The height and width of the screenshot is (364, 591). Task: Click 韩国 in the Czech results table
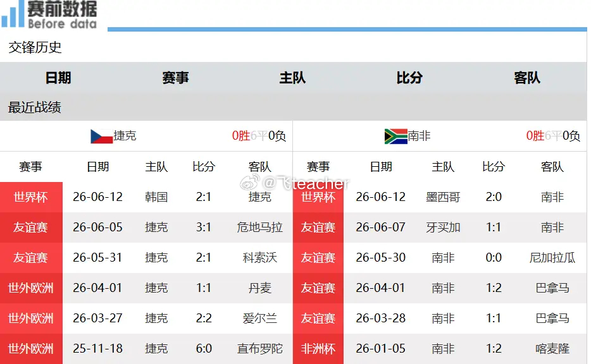click(x=156, y=197)
